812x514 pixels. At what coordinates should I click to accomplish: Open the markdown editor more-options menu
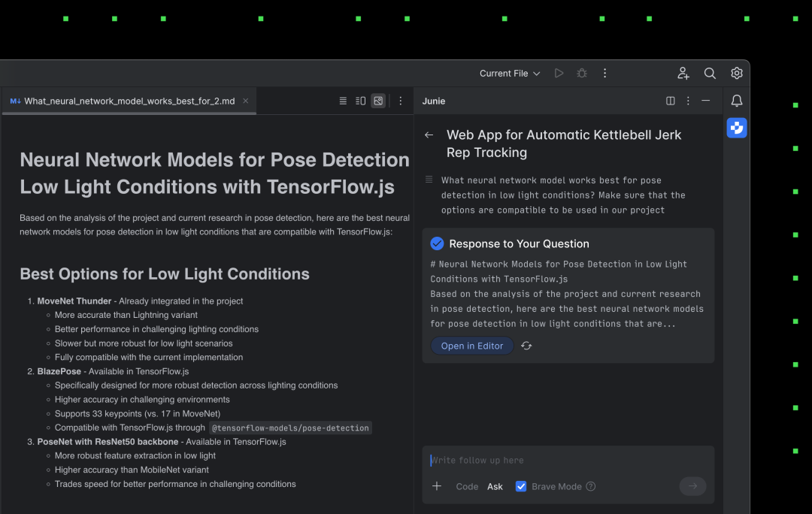click(x=400, y=101)
